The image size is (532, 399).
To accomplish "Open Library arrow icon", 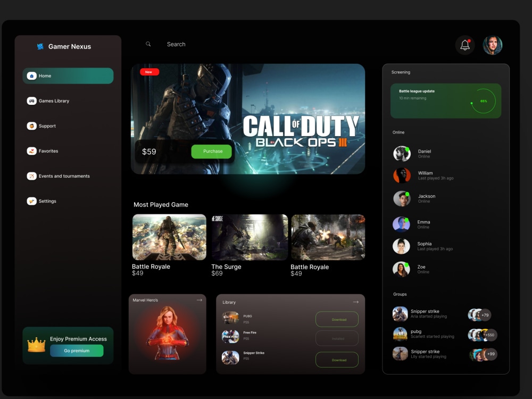I will tap(355, 302).
